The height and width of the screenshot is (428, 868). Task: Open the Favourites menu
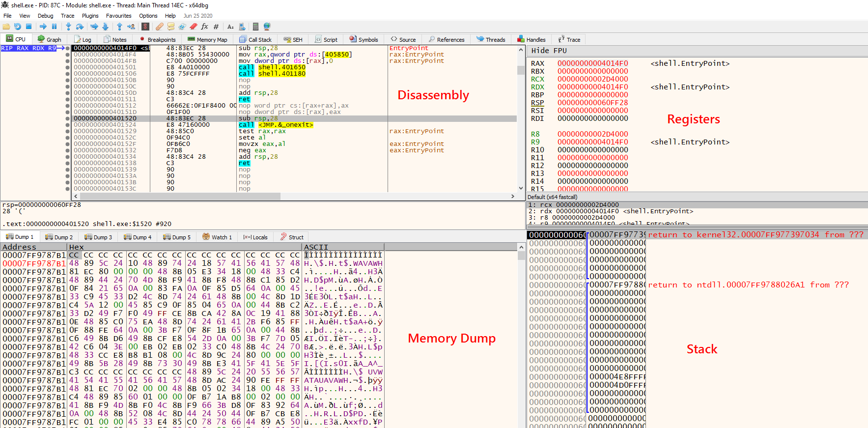pyautogui.click(x=119, y=16)
